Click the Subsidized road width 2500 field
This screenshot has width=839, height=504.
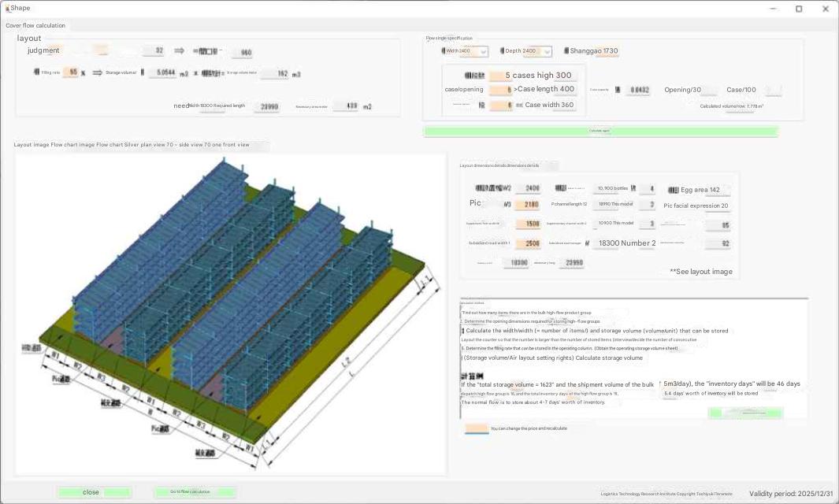[x=532, y=244]
